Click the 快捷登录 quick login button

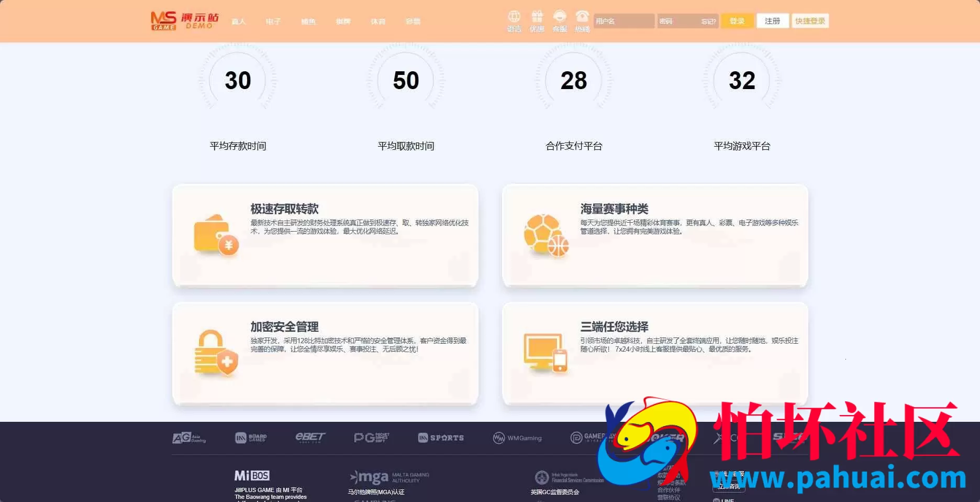point(810,21)
